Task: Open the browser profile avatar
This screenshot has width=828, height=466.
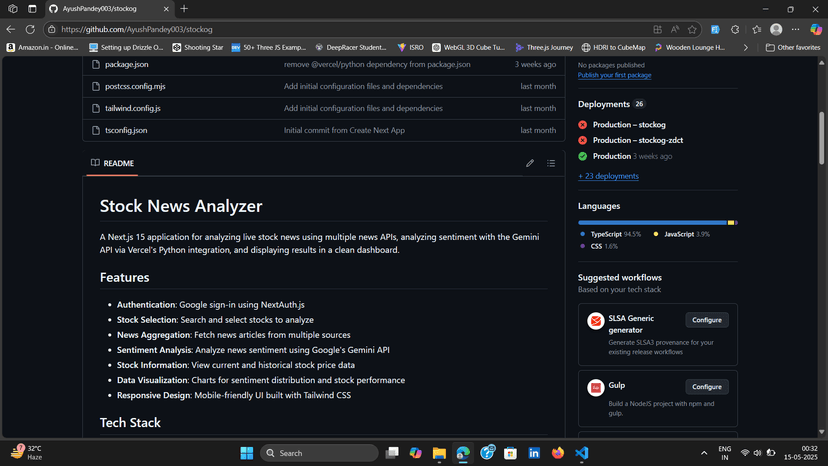Action: [776, 29]
